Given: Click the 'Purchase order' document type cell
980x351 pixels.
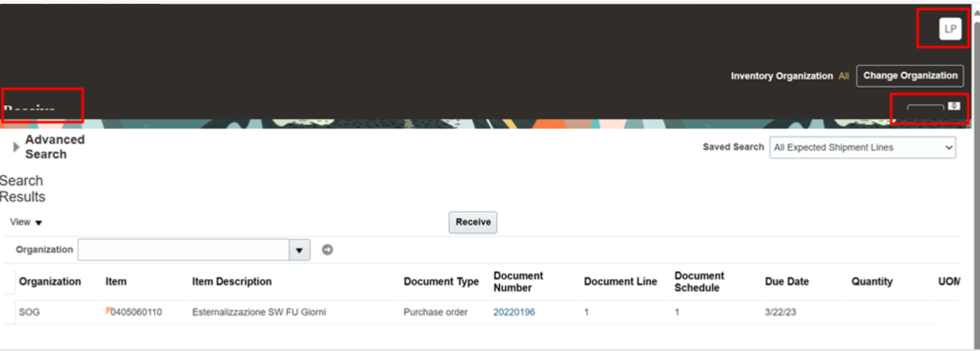Looking at the screenshot, I should [x=435, y=312].
